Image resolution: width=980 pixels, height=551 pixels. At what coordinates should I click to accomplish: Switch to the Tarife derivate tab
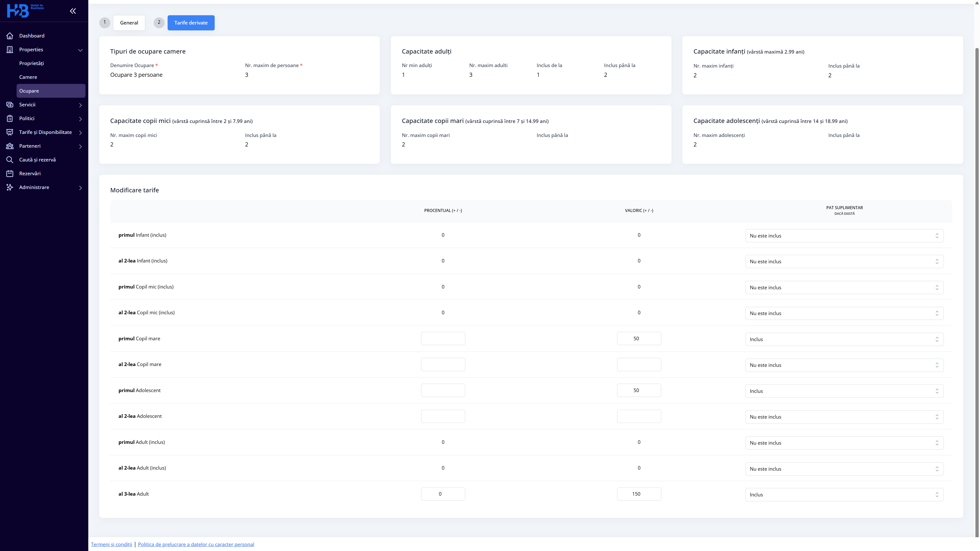coord(191,23)
